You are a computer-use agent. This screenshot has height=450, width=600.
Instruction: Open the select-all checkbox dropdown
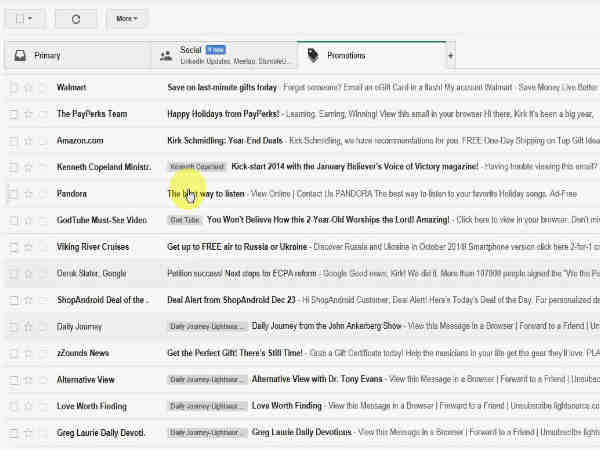click(30, 18)
